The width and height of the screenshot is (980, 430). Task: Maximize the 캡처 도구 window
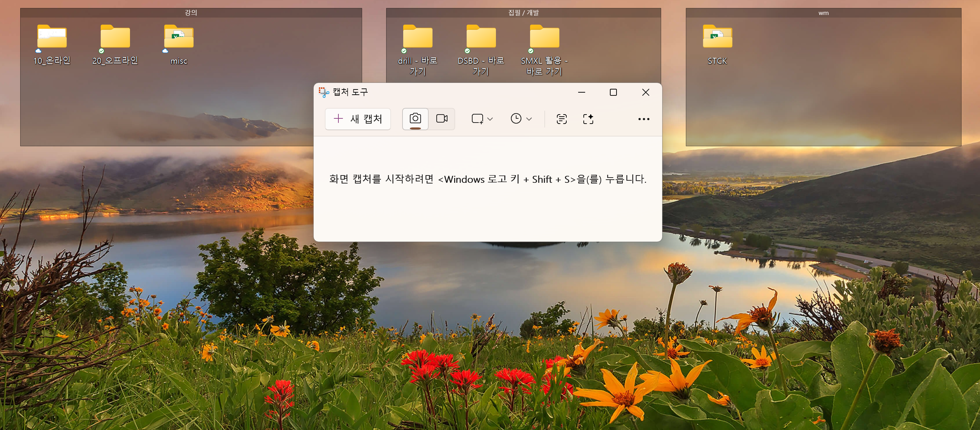point(613,92)
